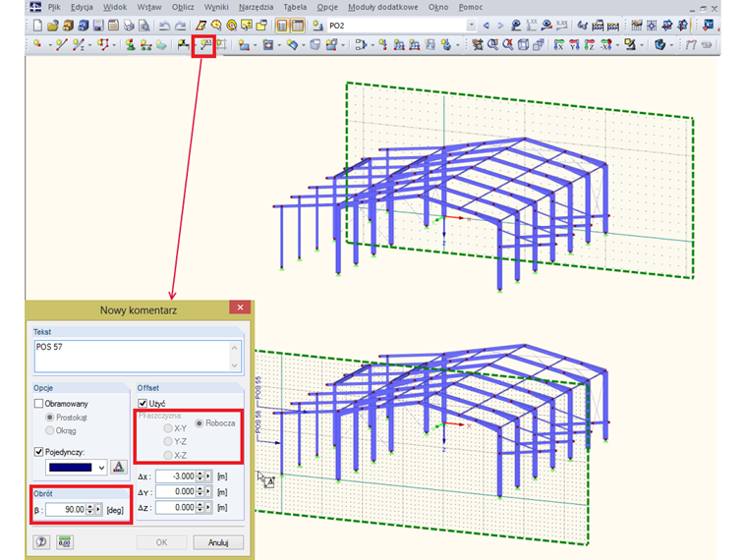Open font settings A button in dialog
This screenshot has width=747, height=560.
click(119, 467)
